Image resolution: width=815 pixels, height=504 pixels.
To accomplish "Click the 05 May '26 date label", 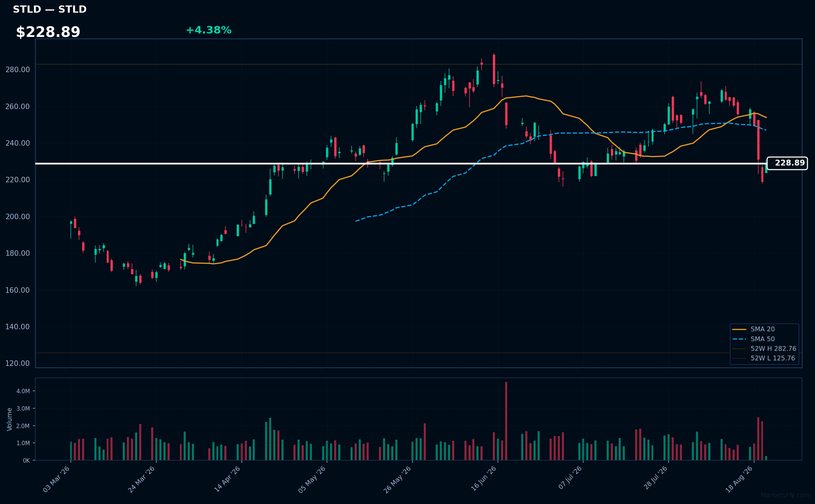I will coord(312,479).
